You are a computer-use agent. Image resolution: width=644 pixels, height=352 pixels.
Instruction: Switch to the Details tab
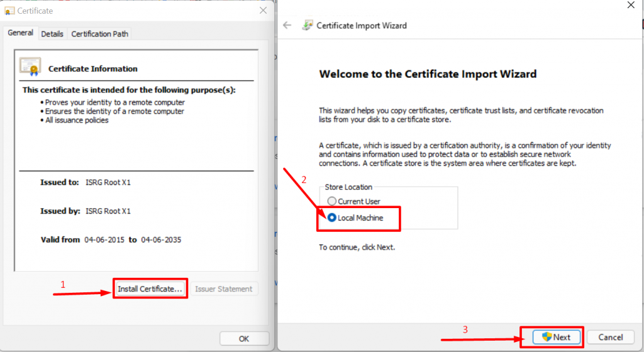pyautogui.click(x=52, y=34)
